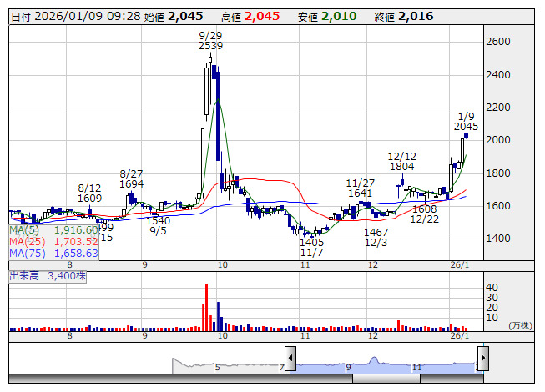The image size is (545, 392).
Task: Click the 高値 2,045 high price
Action: pos(250,17)
